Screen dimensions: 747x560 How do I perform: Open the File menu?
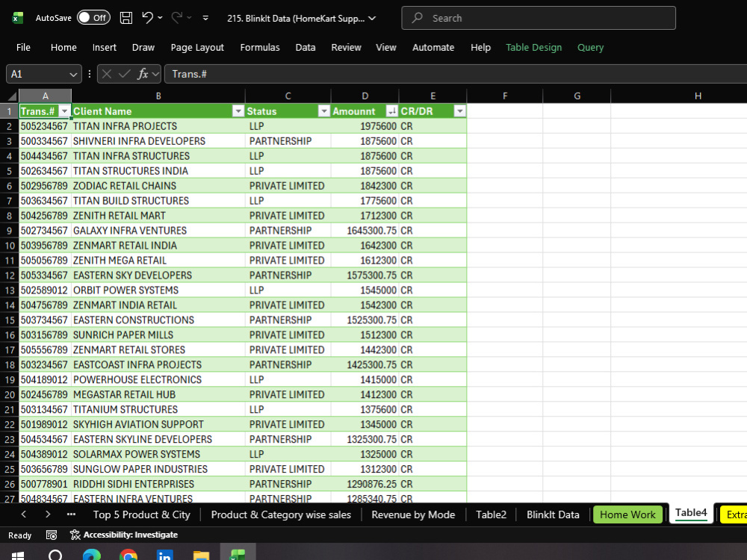[x=23, y=48]
